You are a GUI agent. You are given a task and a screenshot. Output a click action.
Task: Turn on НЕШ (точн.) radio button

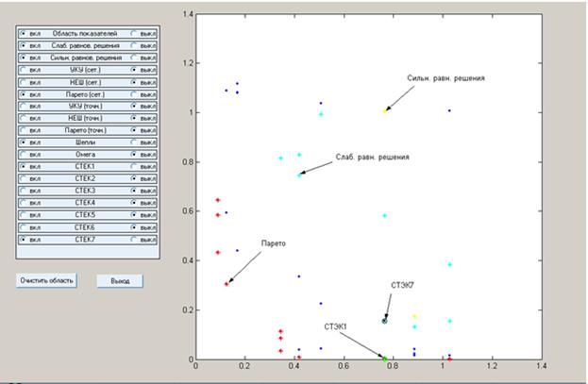(x=24, y=118)
